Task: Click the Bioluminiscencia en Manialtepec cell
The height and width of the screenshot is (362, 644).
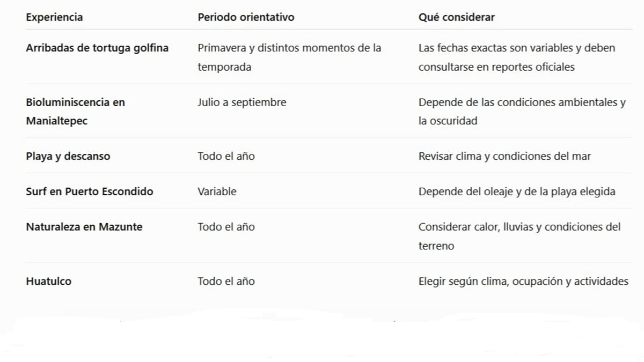Action: pos(75,111)
